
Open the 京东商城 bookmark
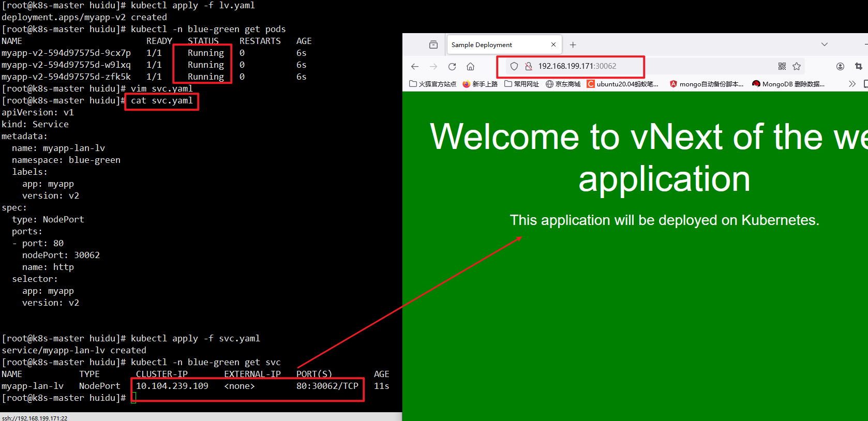[x=563, y=84]
